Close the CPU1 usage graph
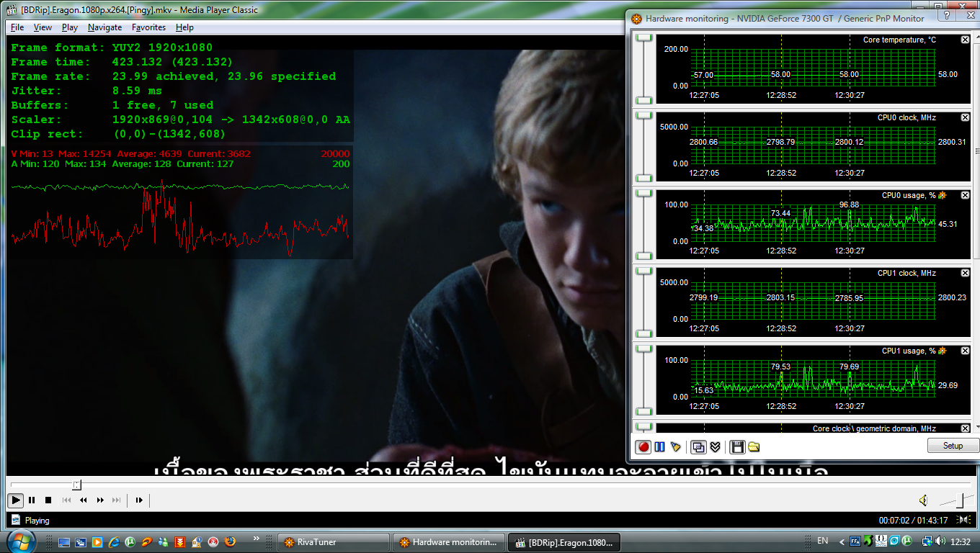 966,351
